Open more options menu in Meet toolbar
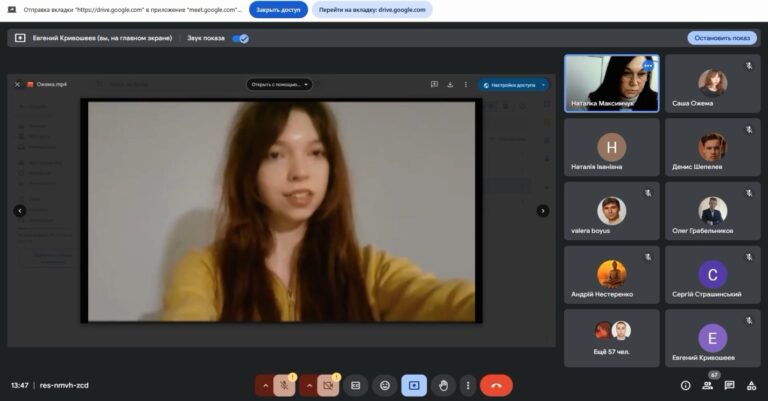Image resolution: width=768 pixels, height=401 pixels. pos(468,385)
